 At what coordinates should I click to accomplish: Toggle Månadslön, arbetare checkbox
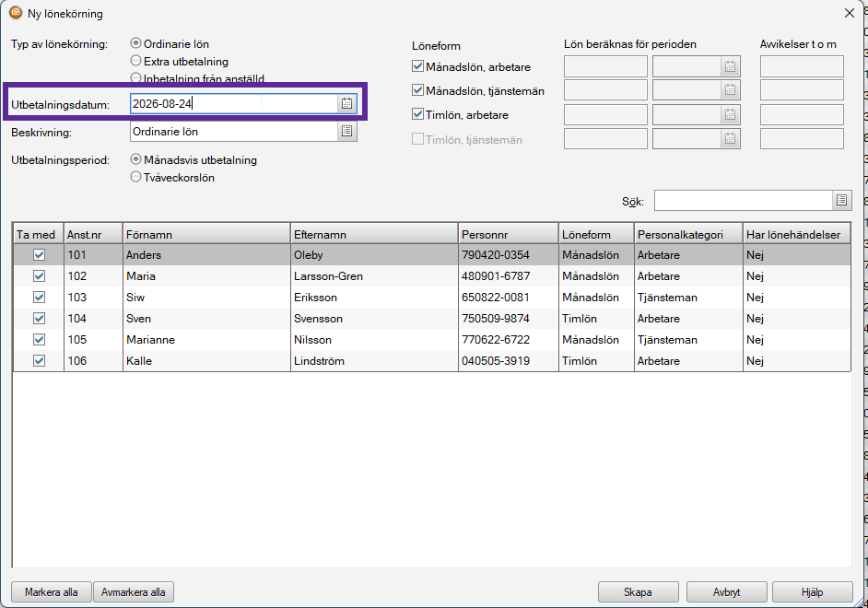[418, 66]
